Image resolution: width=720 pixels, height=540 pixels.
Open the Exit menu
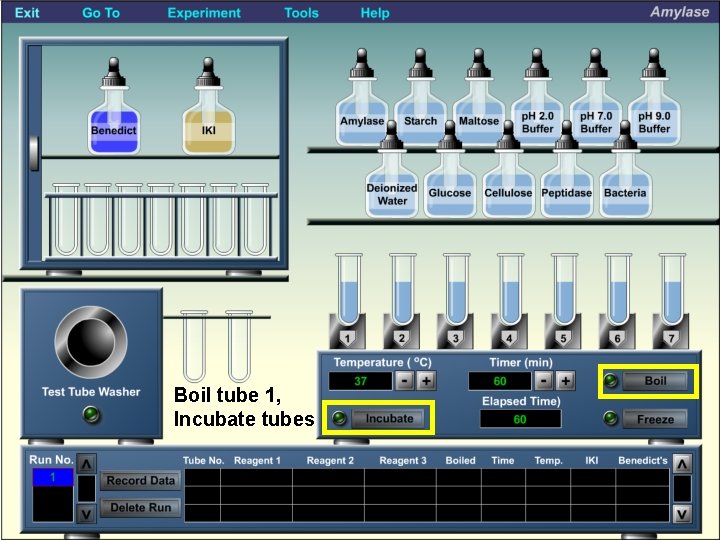(27, 12)
